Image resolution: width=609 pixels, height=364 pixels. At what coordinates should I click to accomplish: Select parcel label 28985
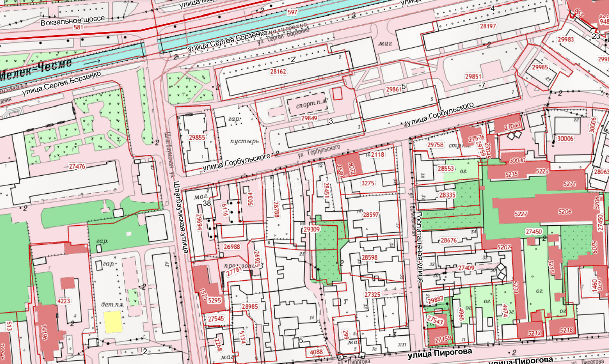(250, 306)
